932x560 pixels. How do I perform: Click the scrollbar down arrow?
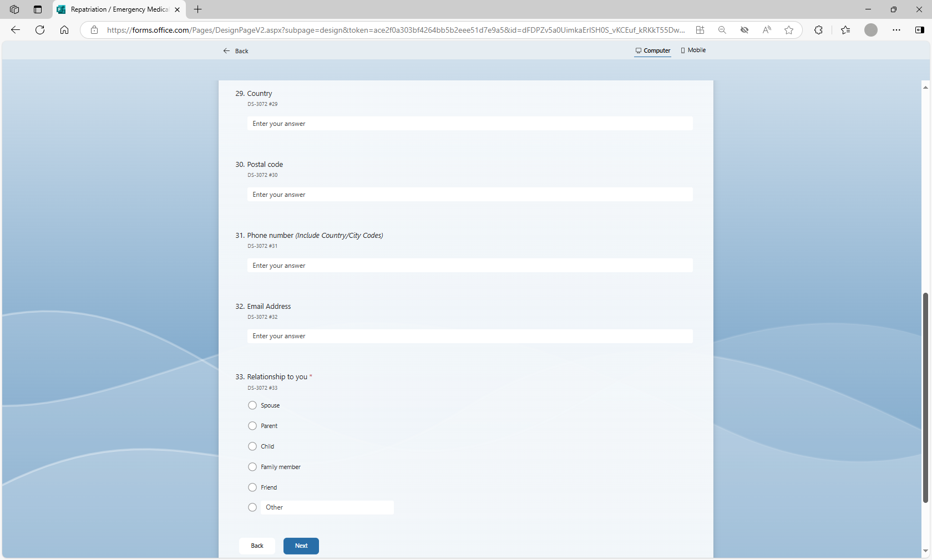(x=925, y=551)
